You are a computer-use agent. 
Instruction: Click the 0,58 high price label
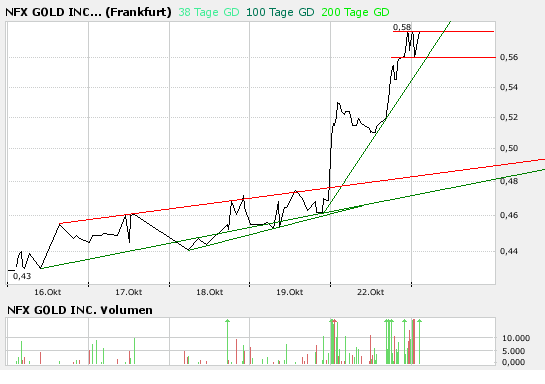pyautogui.click(x=402, y=27)
